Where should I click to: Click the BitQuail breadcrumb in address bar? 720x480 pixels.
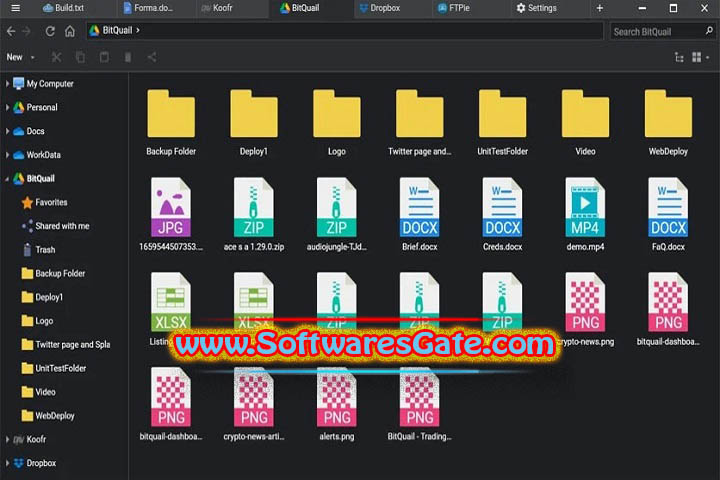(117, 30)
